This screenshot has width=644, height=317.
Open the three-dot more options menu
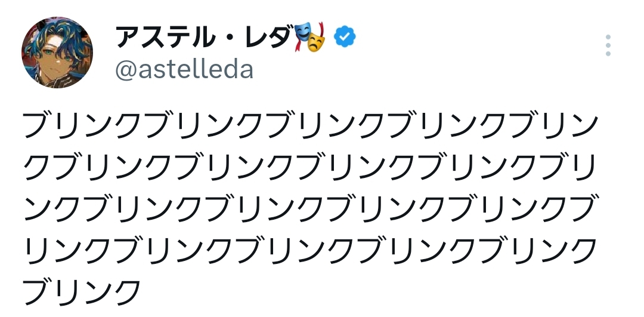click(x=608, y=45)
